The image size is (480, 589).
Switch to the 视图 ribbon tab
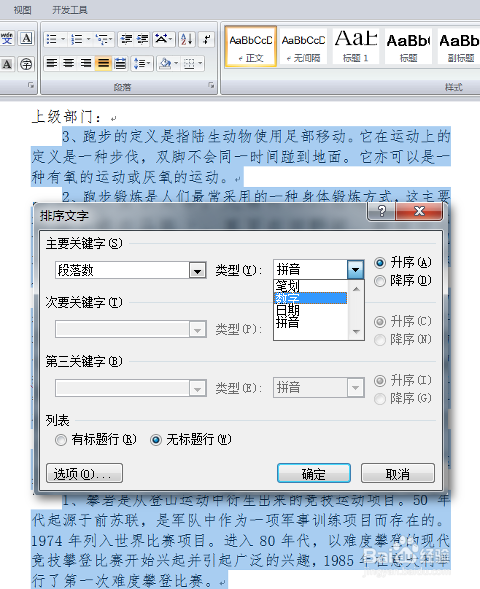pyautogui.click(x=23, y=10)
